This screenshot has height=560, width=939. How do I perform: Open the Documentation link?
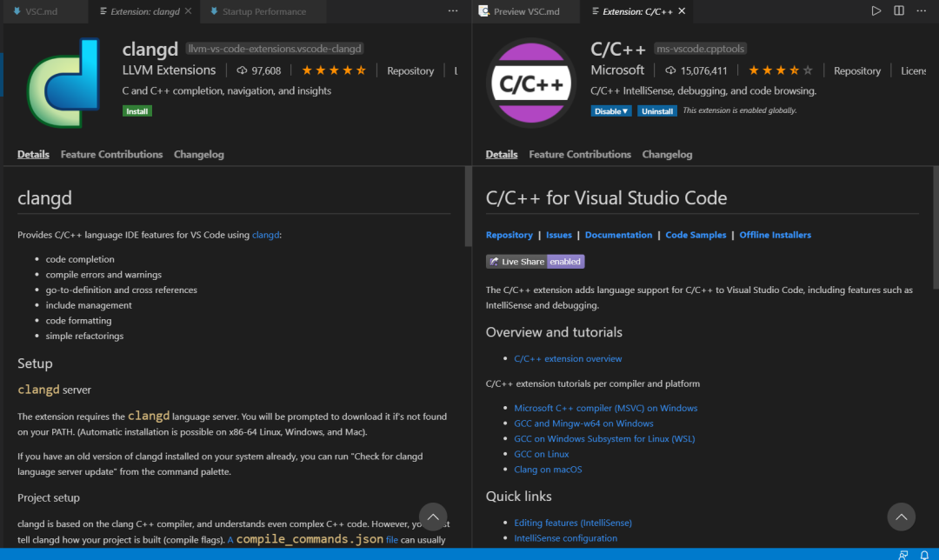(x=619, y=235)
